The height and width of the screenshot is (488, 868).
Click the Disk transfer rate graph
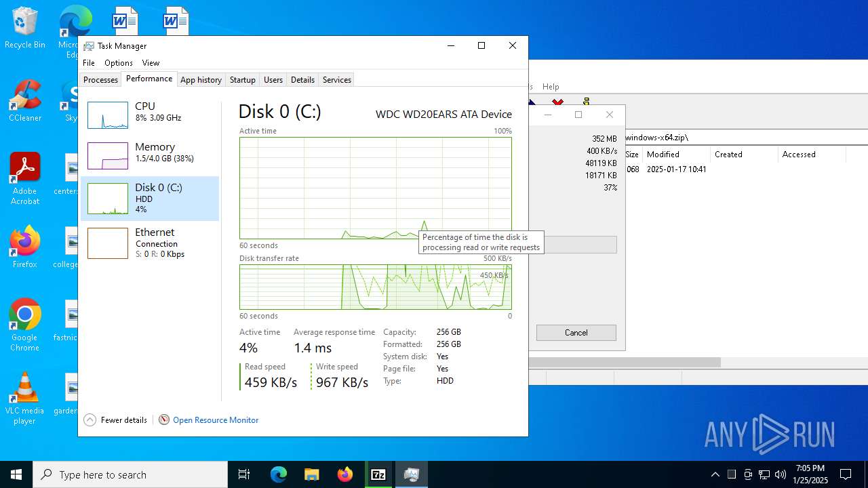pos(376,287)
